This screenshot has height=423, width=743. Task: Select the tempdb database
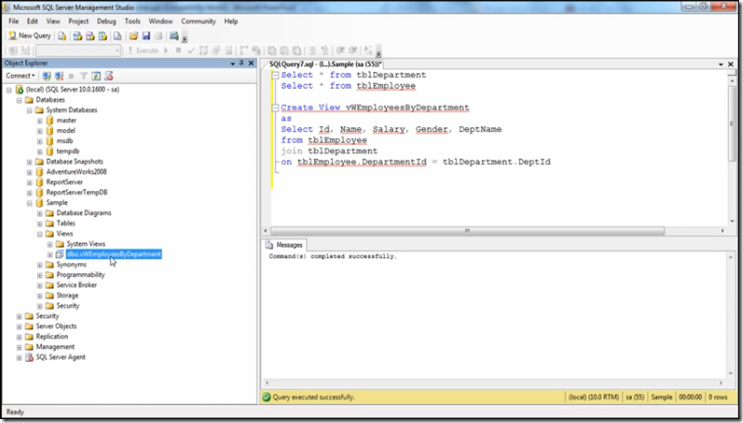point(68,151)
